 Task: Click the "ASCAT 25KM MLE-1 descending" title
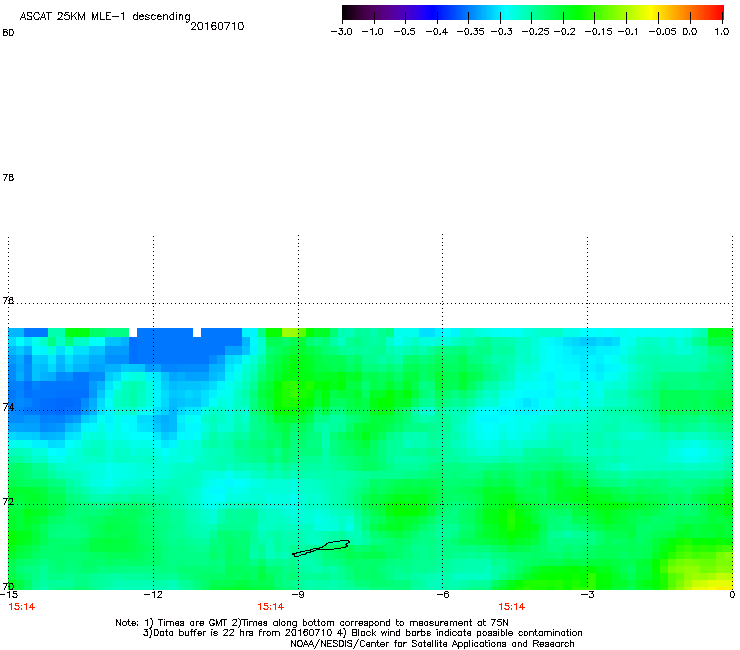tap(105, 17)
